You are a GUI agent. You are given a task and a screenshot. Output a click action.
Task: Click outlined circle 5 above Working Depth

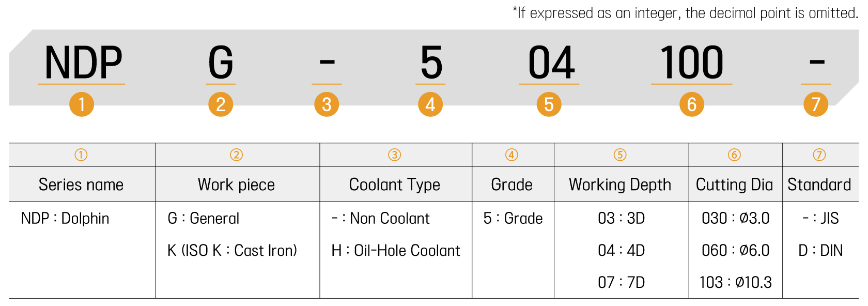pos(620,155)
